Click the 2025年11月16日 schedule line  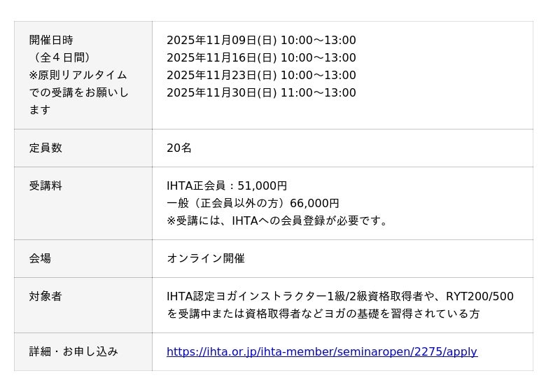pyautogui.click(x=260, y=58)
